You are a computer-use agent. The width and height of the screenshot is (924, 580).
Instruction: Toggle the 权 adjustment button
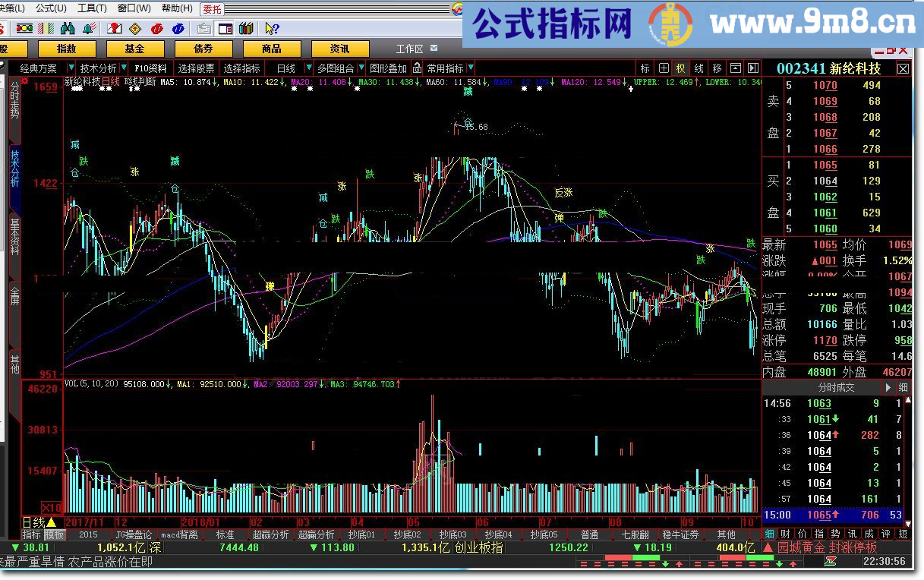tap(681, 68)
